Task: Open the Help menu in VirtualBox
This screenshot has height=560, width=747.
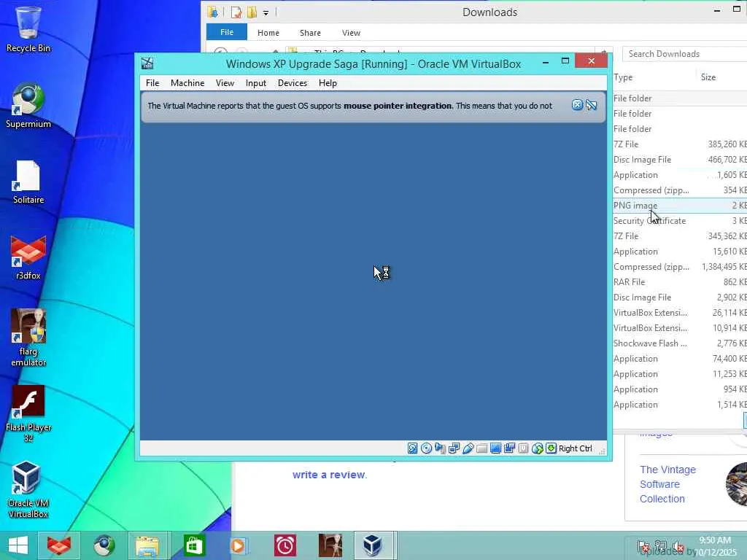Action: [328, 83]
